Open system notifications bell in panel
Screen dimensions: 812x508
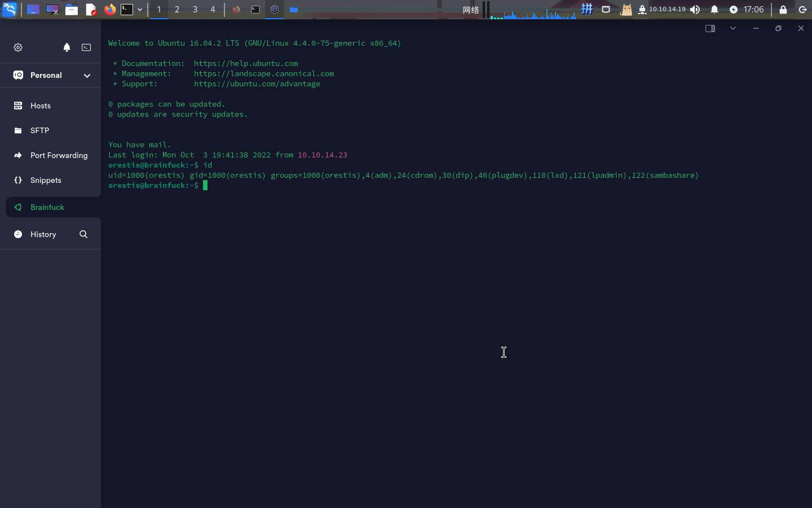tap(714, 10)
